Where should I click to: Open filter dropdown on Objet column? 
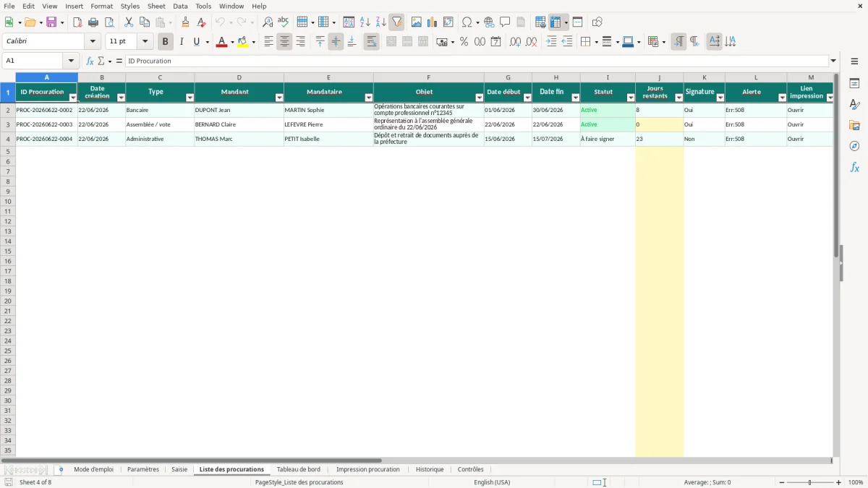click(480, 98)
